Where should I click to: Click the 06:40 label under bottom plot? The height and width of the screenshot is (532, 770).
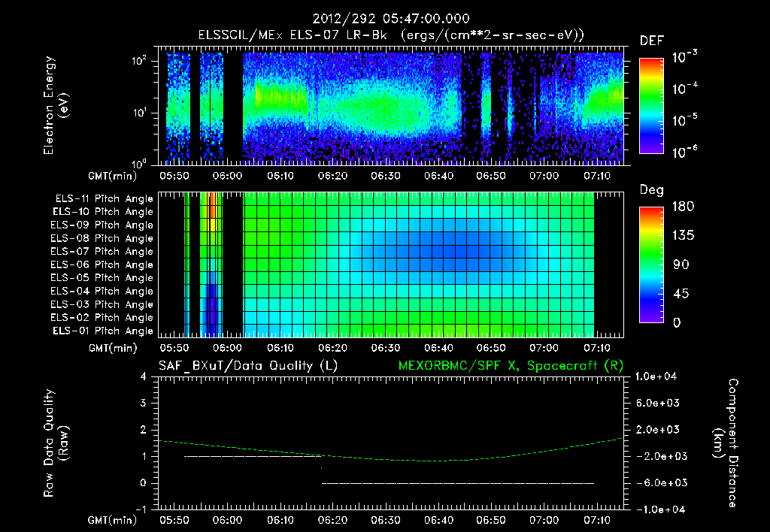point(438,520)
